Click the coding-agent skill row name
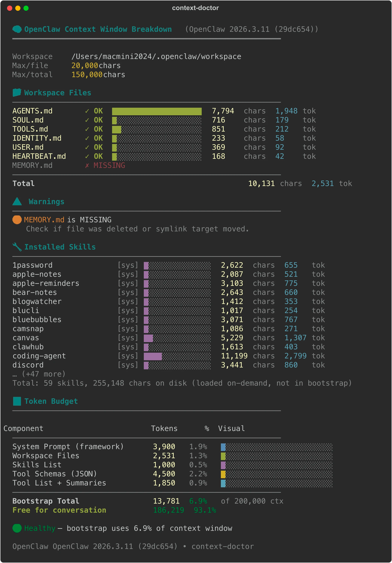Screen dimensions: 392x563 pyautogui.click(x=39, y=356)
